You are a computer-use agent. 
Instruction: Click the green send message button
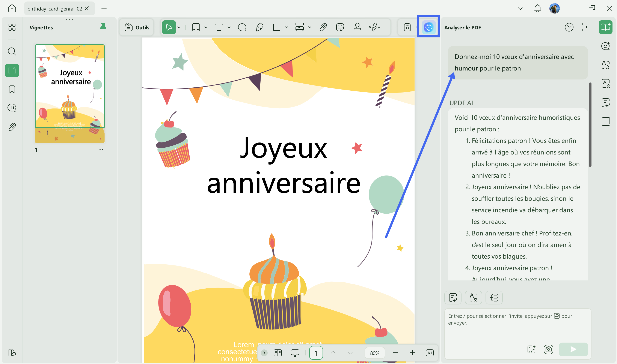[573, 349]
